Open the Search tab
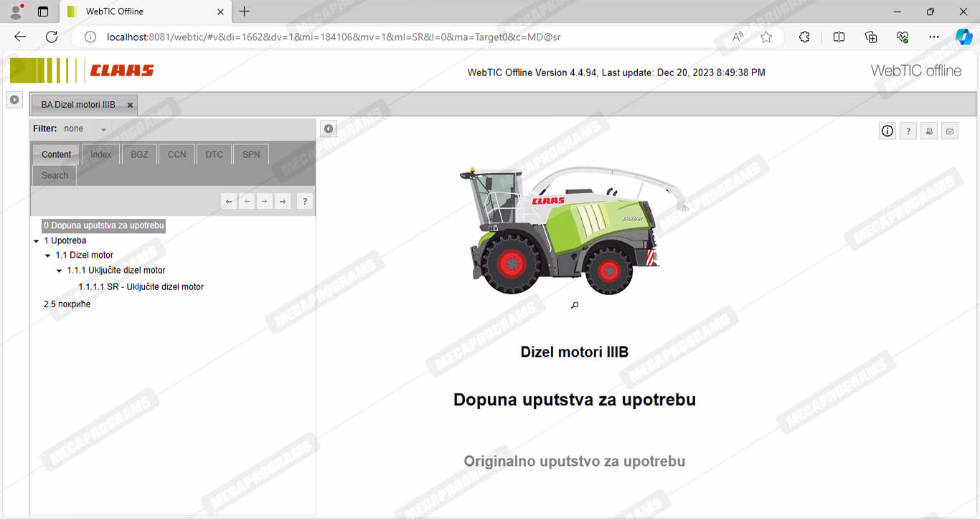This screenshot has width=980, height=519. [x=55, y=175]
